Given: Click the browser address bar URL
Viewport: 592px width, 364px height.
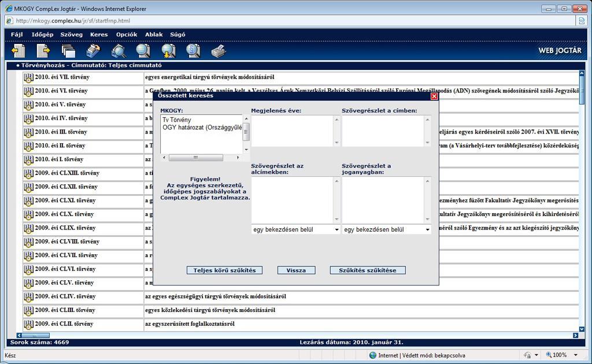Looking at the screenshot, I should coord(73,21).
